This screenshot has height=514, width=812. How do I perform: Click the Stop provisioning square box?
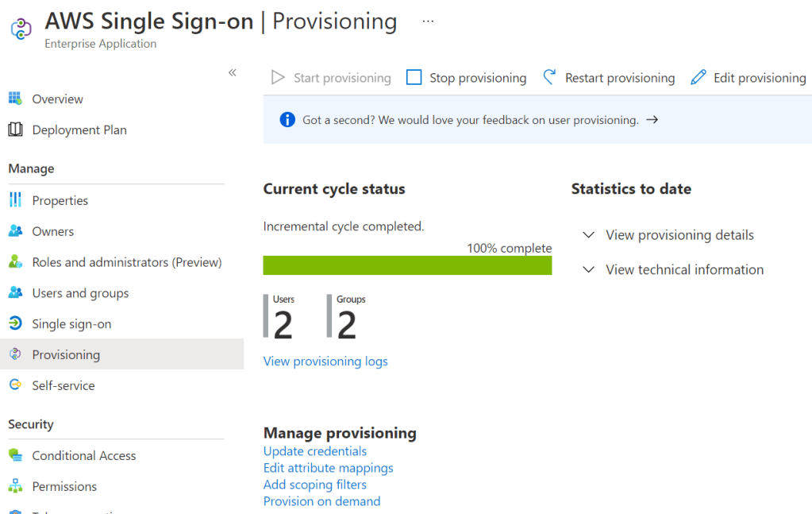tap(414, 77)
